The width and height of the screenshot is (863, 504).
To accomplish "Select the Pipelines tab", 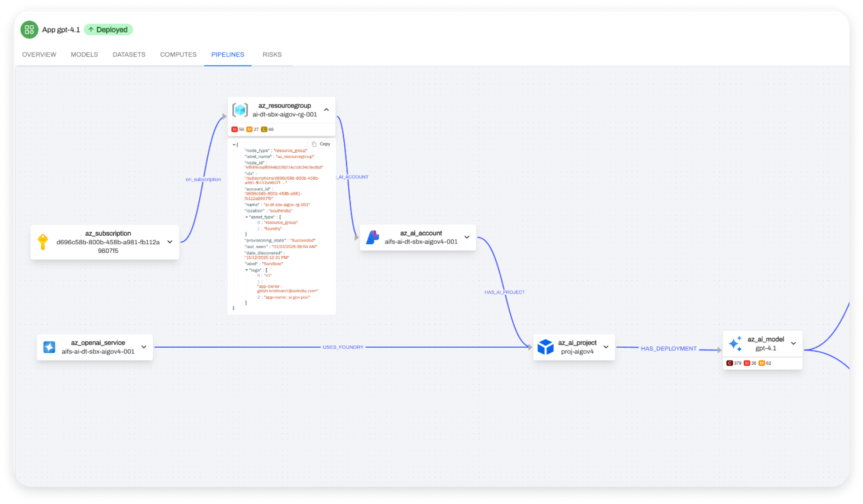I will [228, 55].
